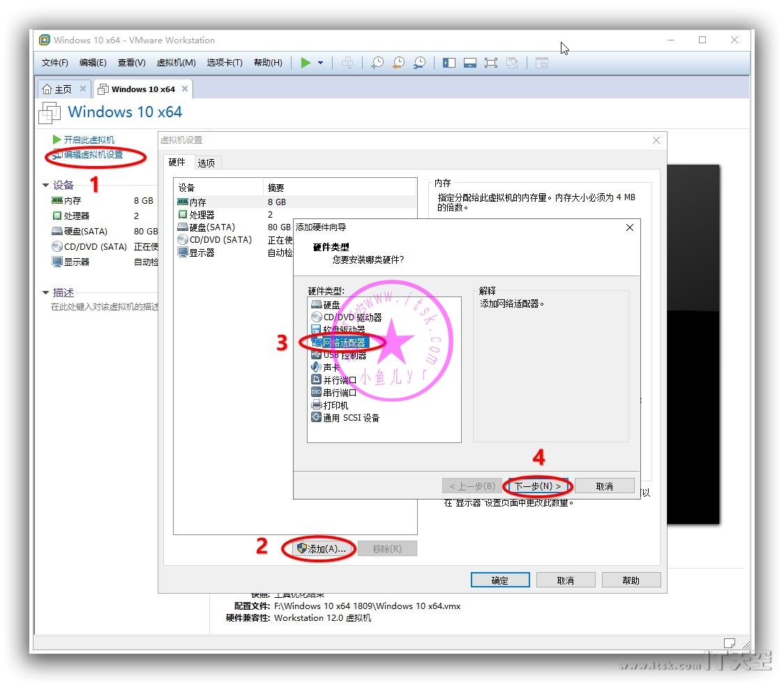
Task: Close the 主页 tab
Action: (x=83, y=89)
